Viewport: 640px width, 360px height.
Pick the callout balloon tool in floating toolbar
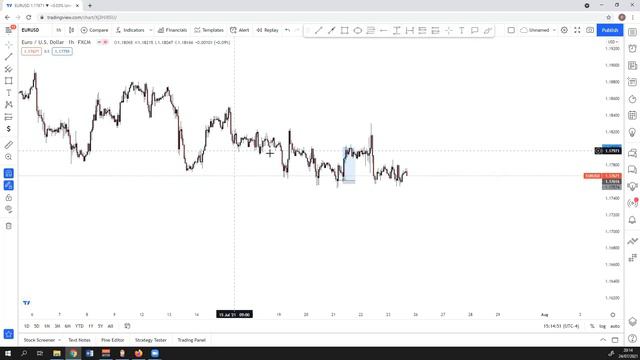[x=474, y=30]
